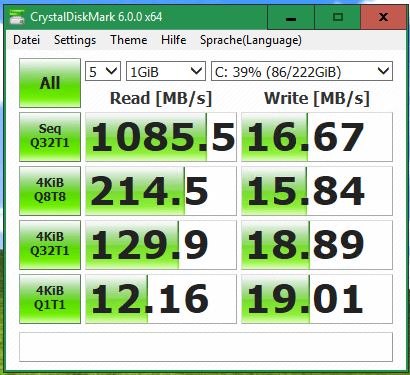Run all benchmarks with the All button
Viewport: 410px width, 375px height.
tap(50, 83)
